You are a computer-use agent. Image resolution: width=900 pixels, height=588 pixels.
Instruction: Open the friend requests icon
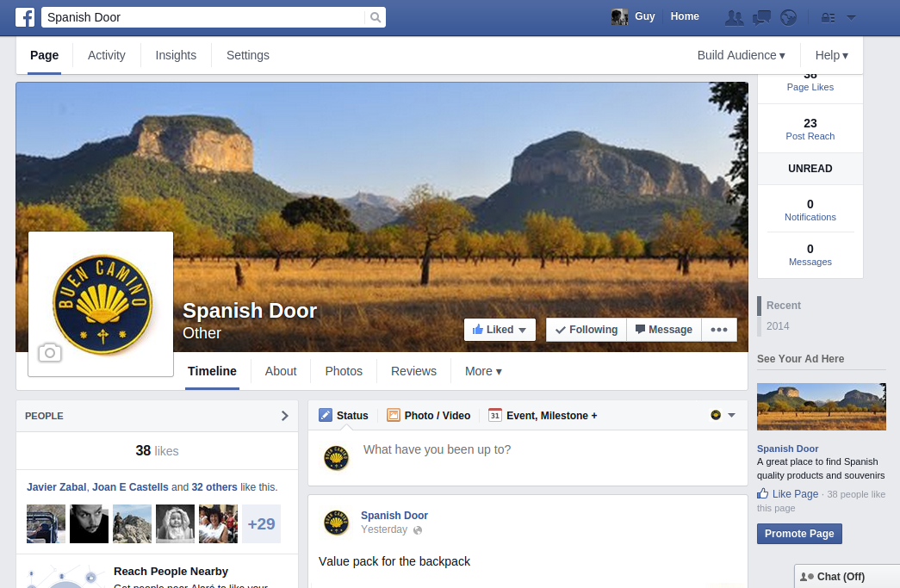(x=734, y=18)
